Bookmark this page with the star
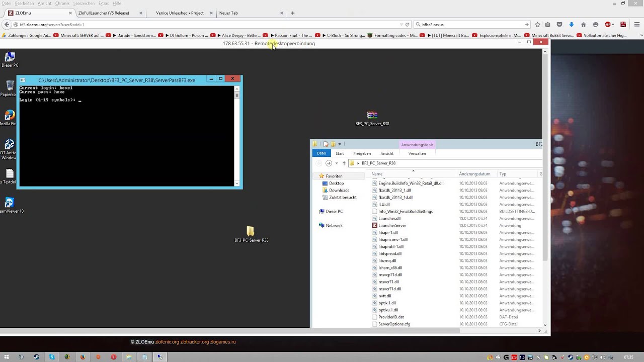 [537, 24]
